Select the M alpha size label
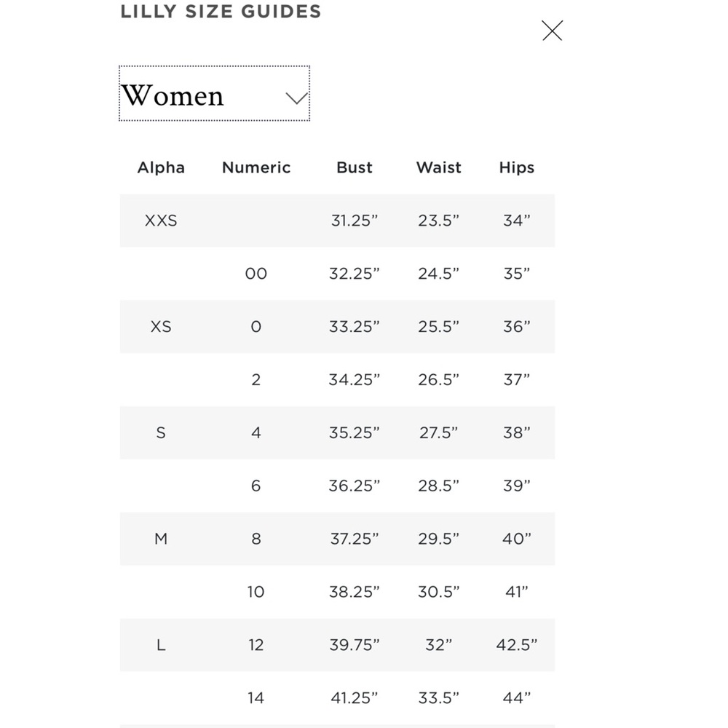 coord(161,539)
